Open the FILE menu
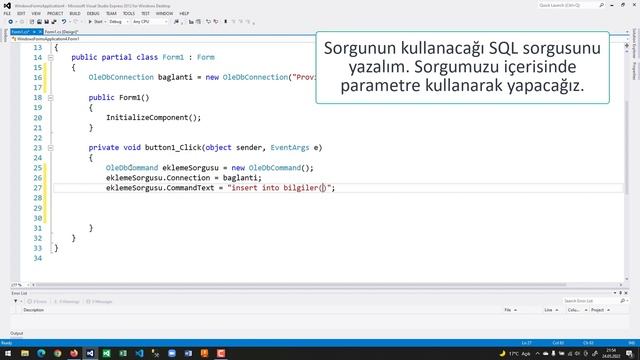 tap(7, 13)
